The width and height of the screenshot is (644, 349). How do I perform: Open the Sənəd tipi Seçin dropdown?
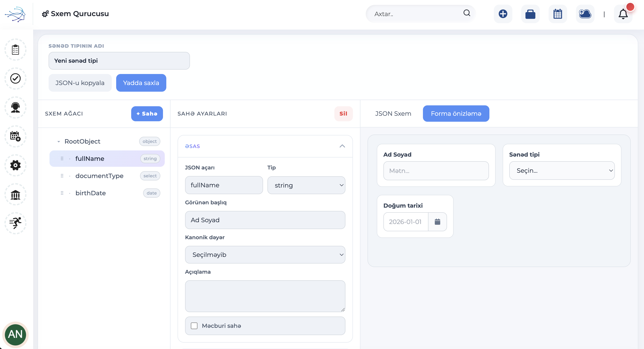click(562, 171)
